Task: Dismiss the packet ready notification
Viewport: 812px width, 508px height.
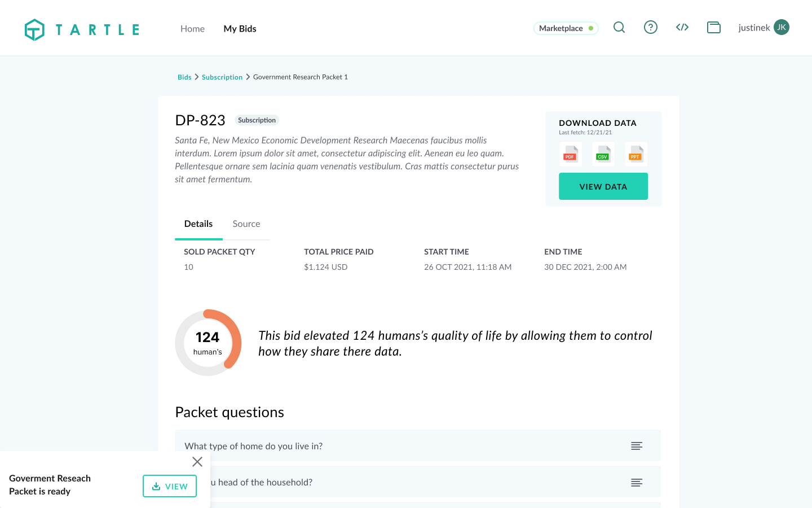Action: pos(197,462)
